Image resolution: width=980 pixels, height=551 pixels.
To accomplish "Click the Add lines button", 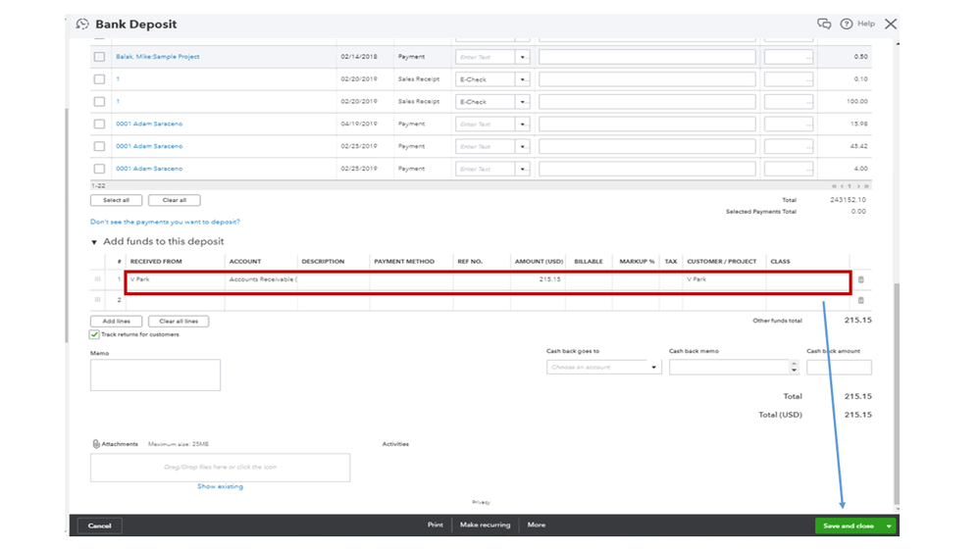I will [x=117, y=322].
